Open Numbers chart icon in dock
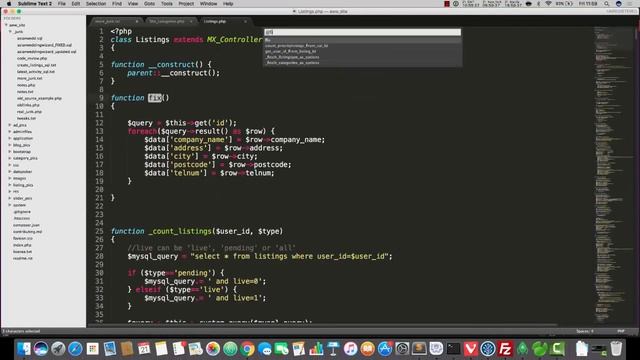The width and height of the screenshot is (640, 360). coord(316,349)
